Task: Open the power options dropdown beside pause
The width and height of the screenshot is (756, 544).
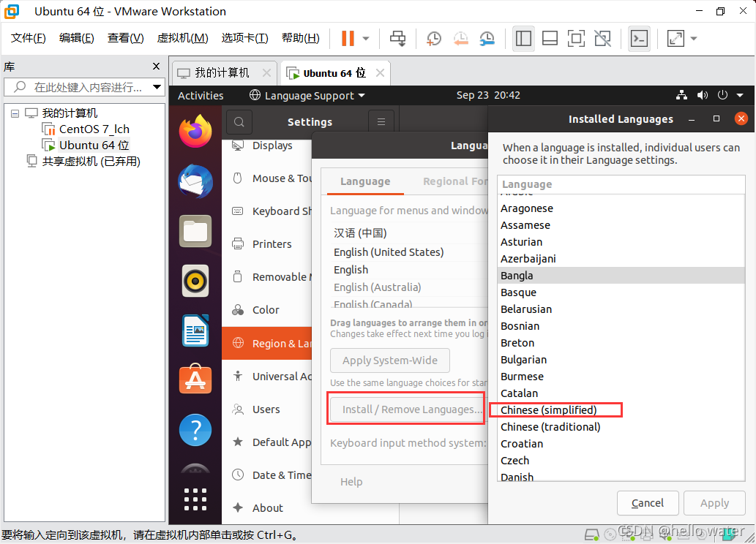Action: [366, 39]
